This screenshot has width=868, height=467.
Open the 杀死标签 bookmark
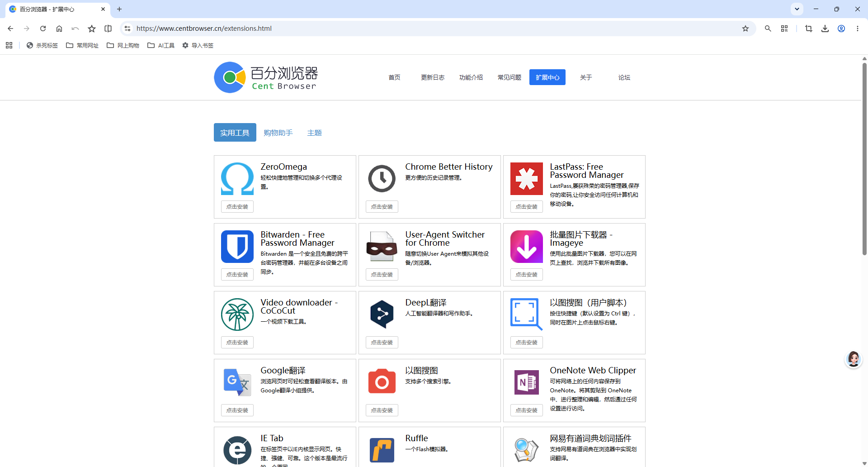(42, 45)
